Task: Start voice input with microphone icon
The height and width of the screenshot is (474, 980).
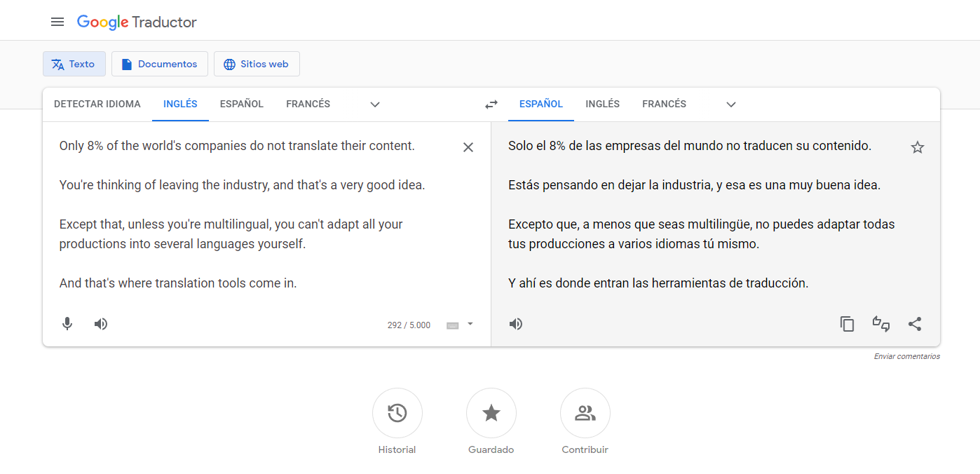Action: click(67, 324)
